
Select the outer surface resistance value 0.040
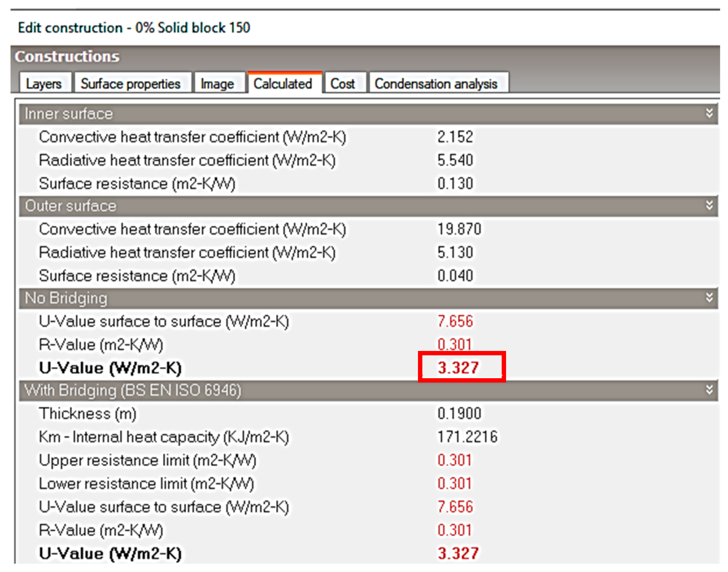[455, 276]
